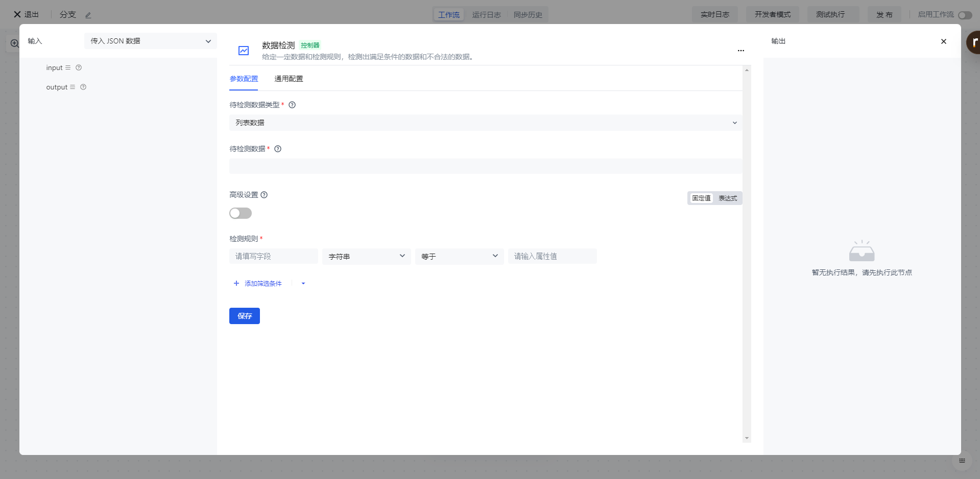Click help icon beside 待检测数据 label

point(278,149)
